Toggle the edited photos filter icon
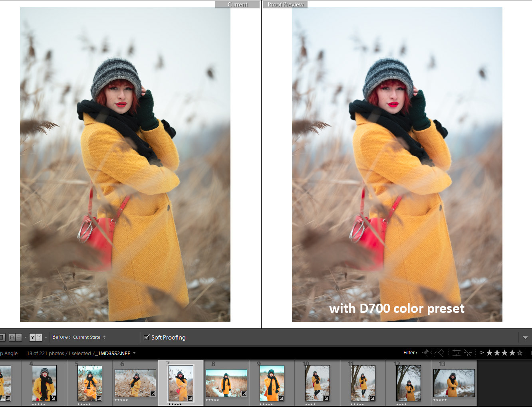 [457, 353]
